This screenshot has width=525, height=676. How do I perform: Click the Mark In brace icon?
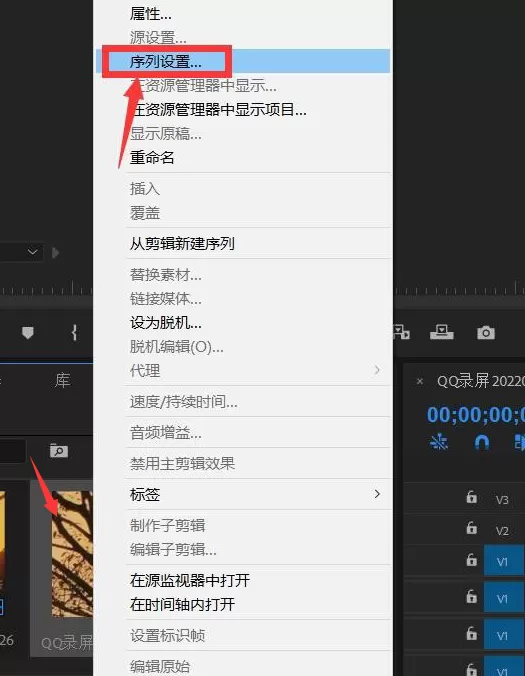tap(74, 333)
